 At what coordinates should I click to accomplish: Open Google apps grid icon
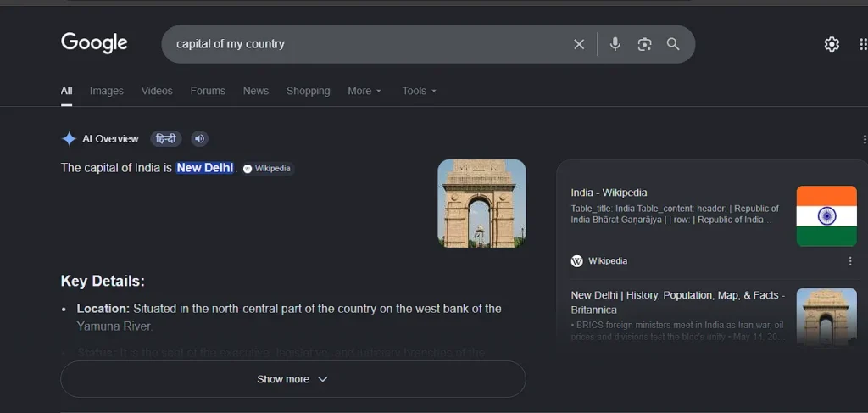862,44
